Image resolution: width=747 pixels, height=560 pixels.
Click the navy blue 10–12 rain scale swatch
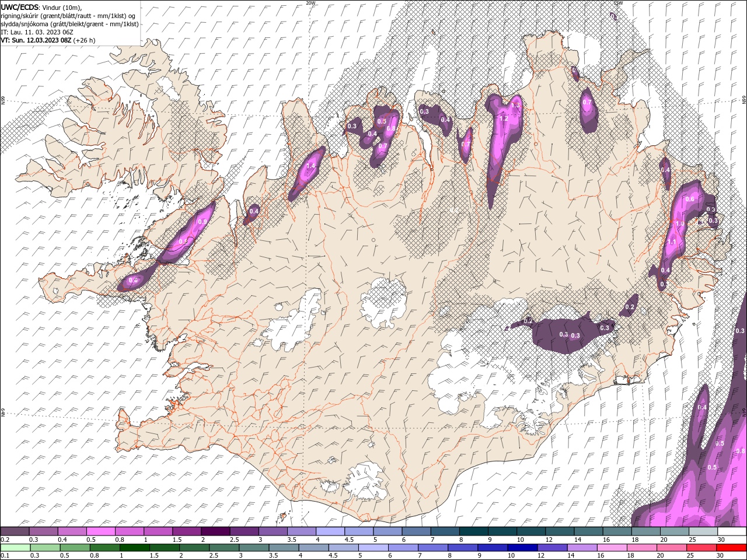522,548
